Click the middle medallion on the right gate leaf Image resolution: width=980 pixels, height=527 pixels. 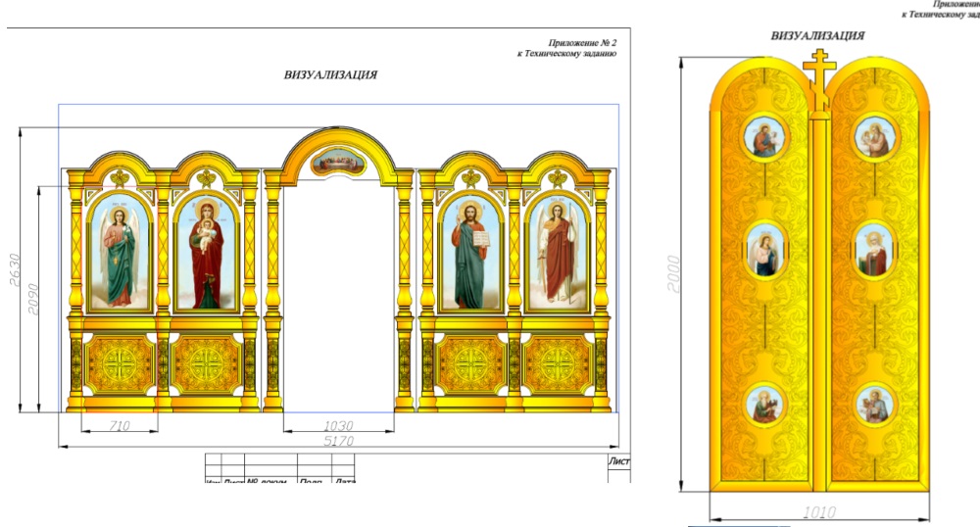click(874, 251)
